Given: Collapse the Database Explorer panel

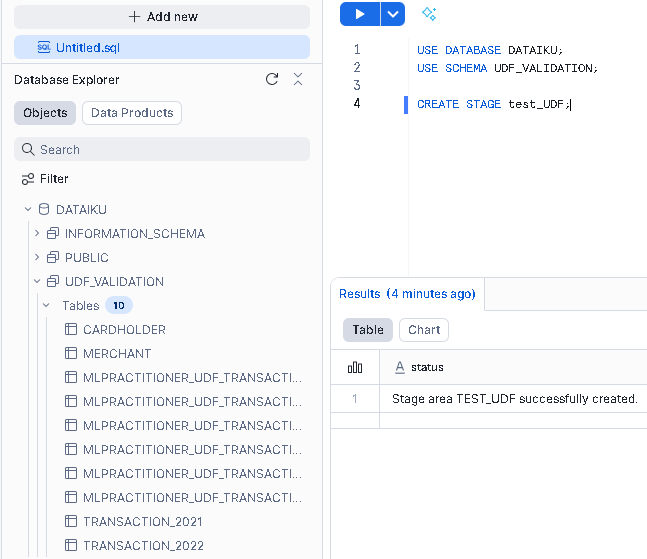Looking at the screenshot, I should click(x=297, y=80).
